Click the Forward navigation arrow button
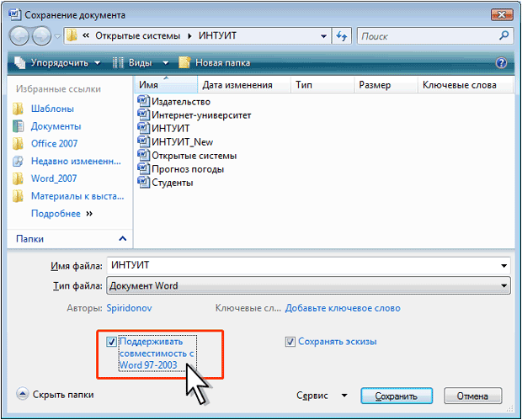522x420 pixels. [x=41, y=36]
